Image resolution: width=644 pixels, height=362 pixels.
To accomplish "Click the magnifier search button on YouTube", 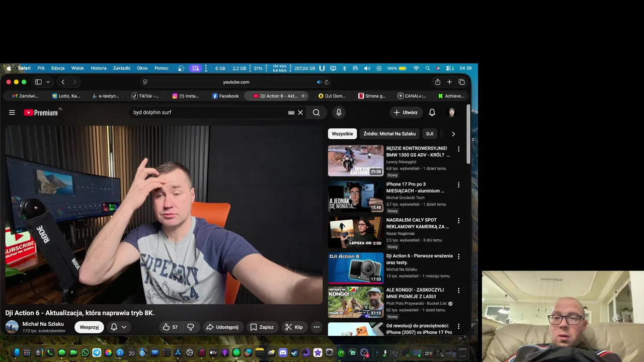I will 316,113.
